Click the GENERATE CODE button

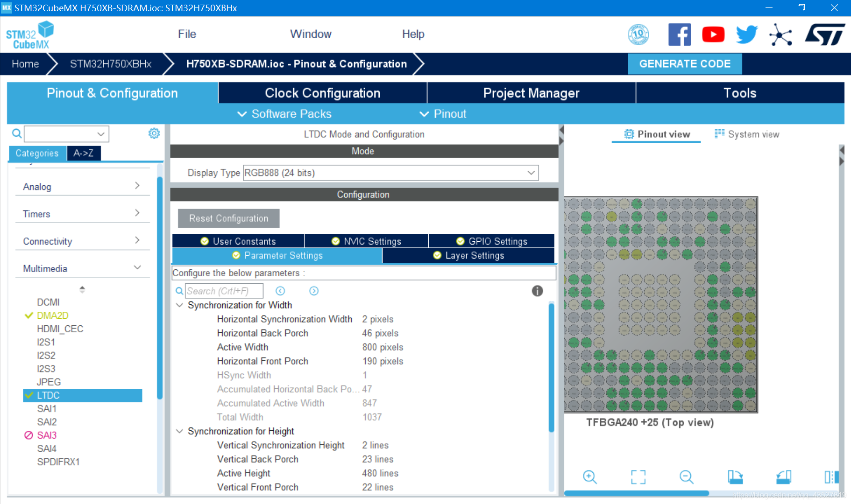[685, 64]
